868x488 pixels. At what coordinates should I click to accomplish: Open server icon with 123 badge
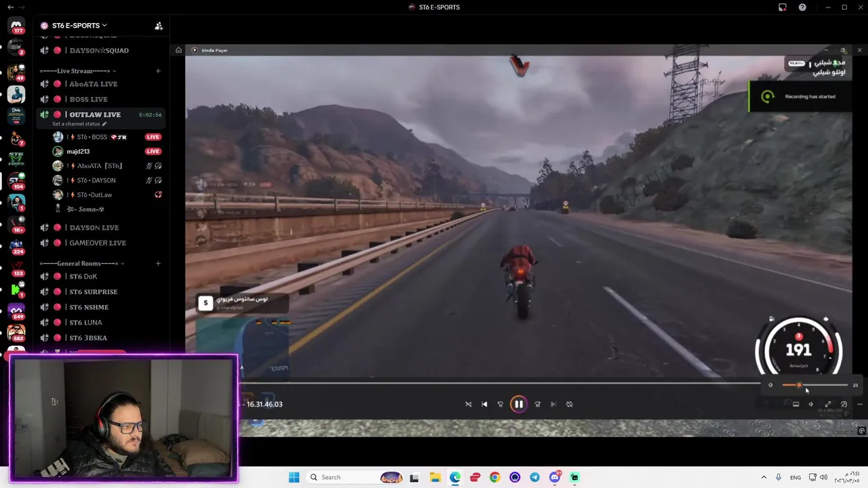(16, 267)
